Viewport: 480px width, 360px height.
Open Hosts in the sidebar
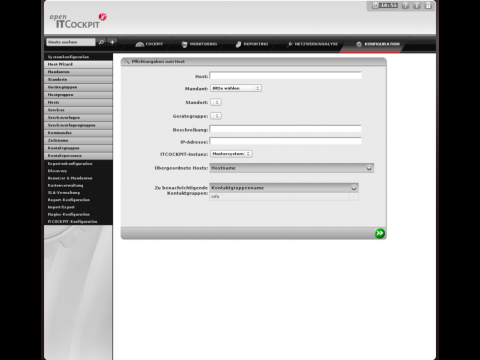[x=78, y=102]
